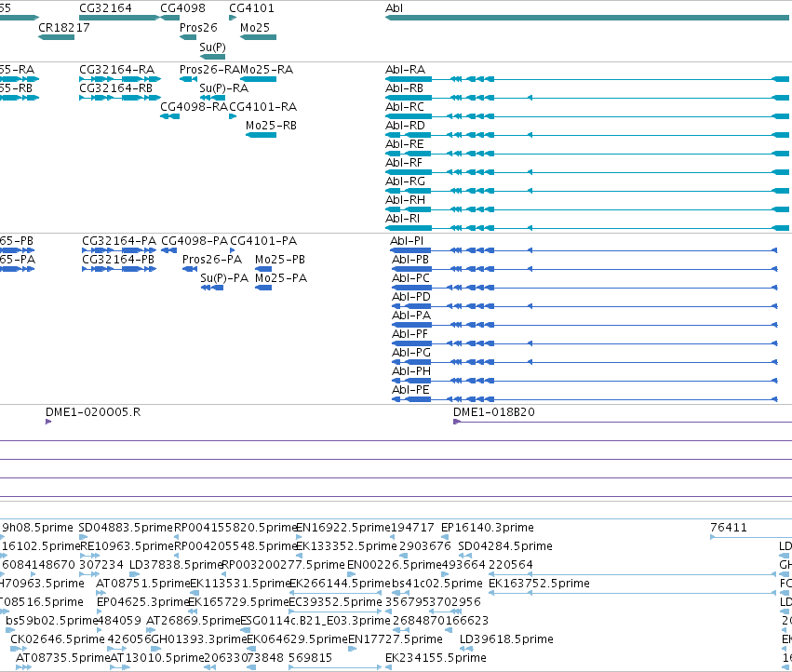Click EST SD04883.5prime

82,537
